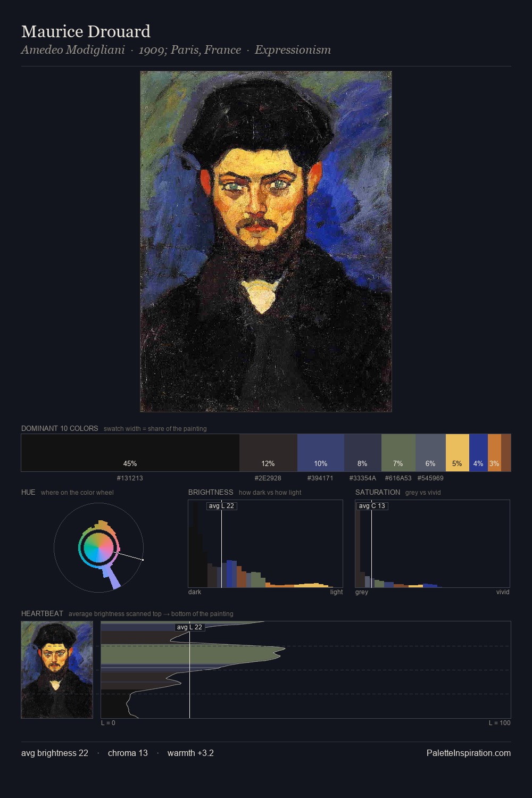Click the 'HEARTBEAT' section heading

pyautogui.click(x=42, y=613)
